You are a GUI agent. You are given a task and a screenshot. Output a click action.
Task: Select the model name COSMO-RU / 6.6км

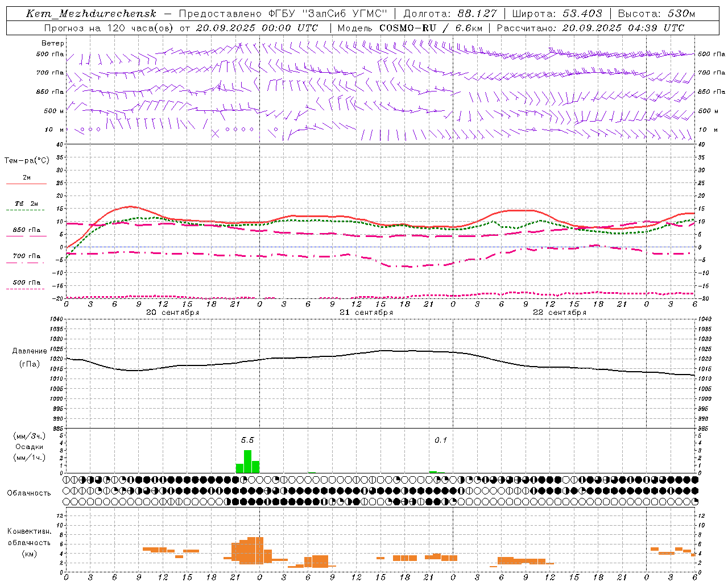pyautogui.click(x=431, y=28)
